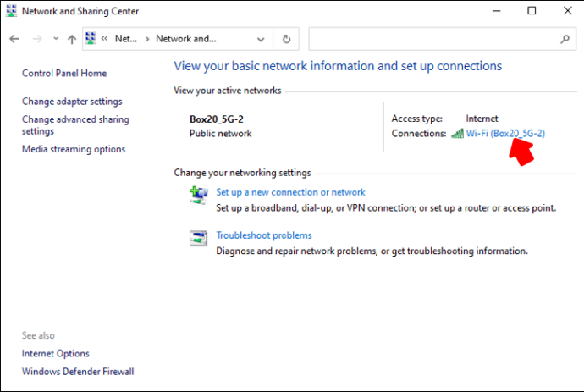Open Media streaming options
Screen dimensions: 584x392
(x=74, y=149)
